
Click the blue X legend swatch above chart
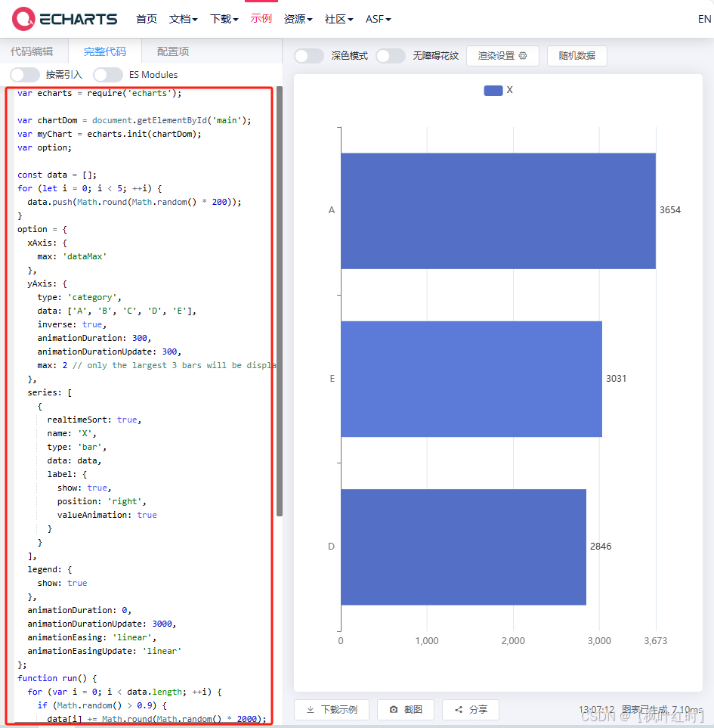pyautogui.click(x=493, y=91)
